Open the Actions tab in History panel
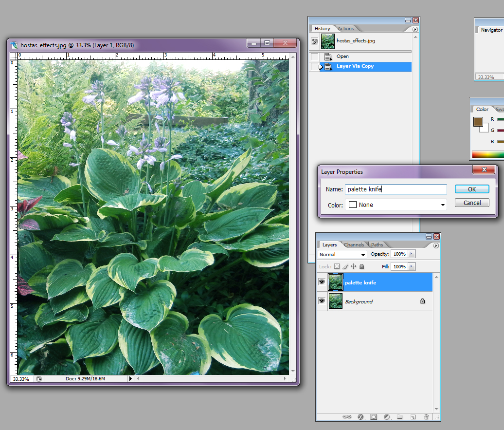 click(x=347, y=28)
